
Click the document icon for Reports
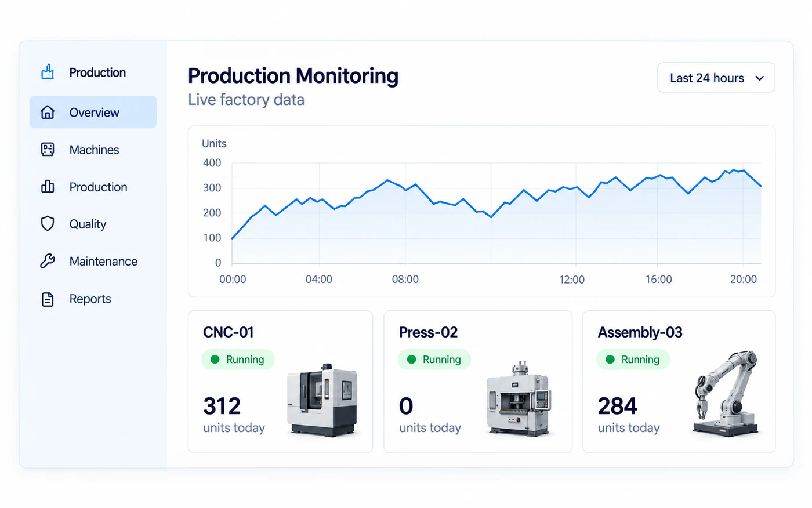click(48, 299)
